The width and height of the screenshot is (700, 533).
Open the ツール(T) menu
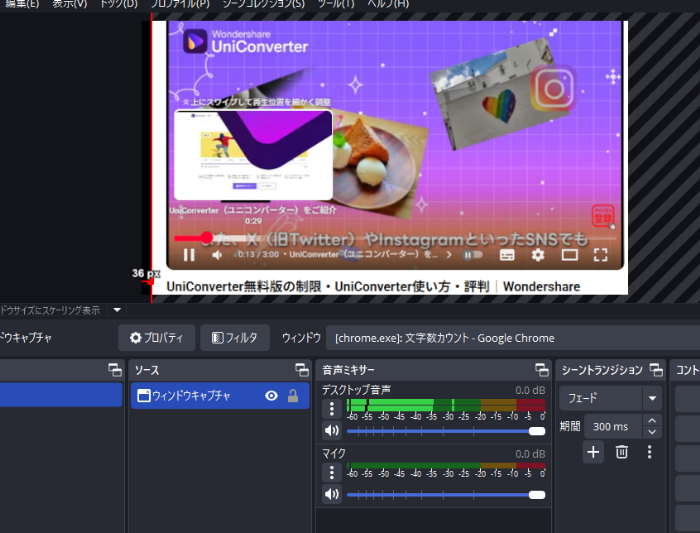pos(336,4)
